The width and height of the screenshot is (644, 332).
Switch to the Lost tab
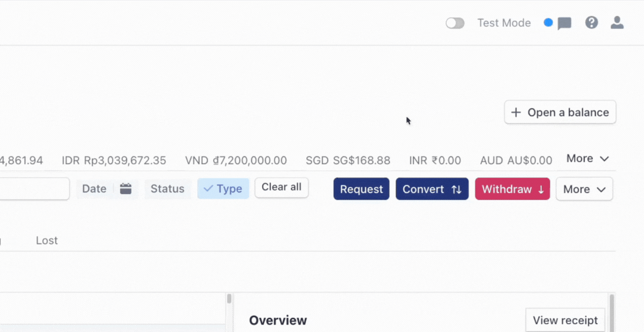[x=47, y=241]
